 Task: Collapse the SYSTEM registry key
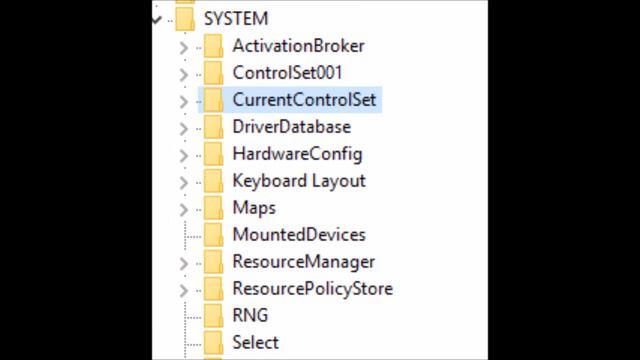157,19
